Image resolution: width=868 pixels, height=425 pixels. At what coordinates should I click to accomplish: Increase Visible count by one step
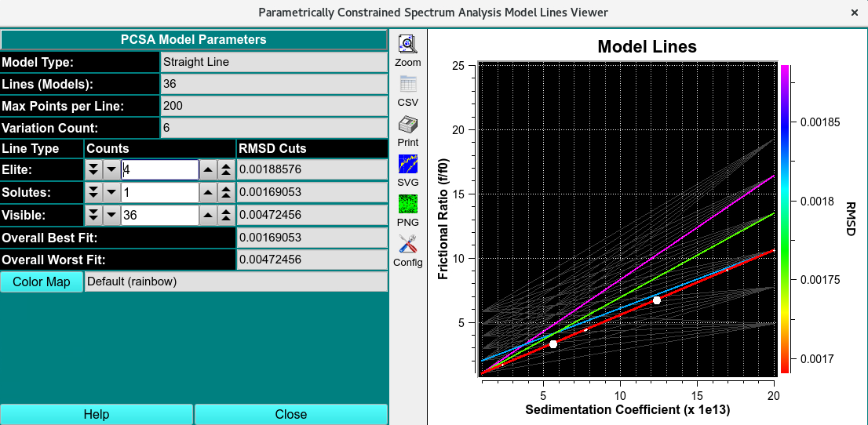coord(208,216)
